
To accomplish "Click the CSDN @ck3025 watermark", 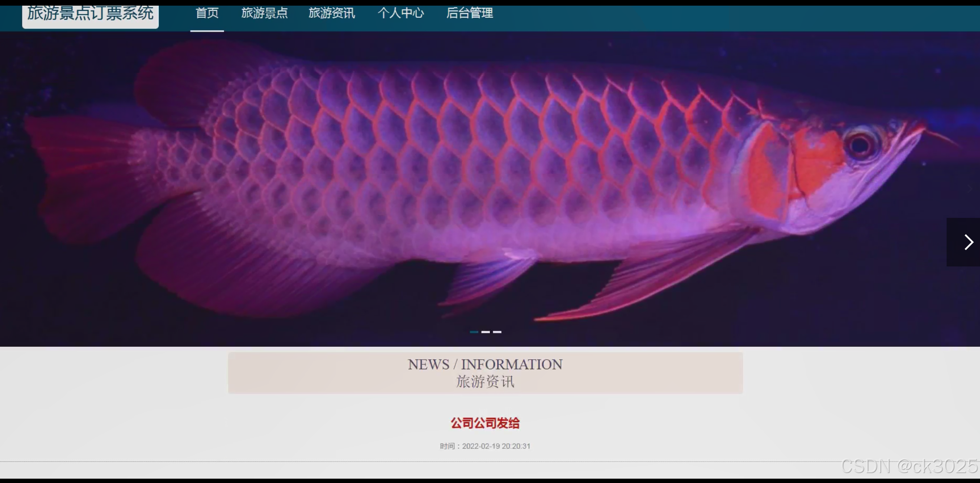I will (909, 467).
